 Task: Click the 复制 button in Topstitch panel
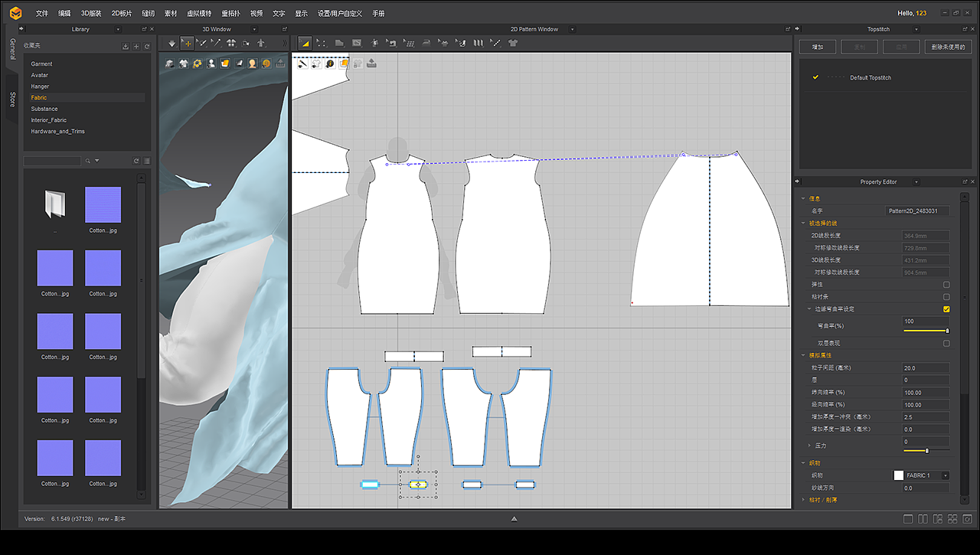pos(859,47)
